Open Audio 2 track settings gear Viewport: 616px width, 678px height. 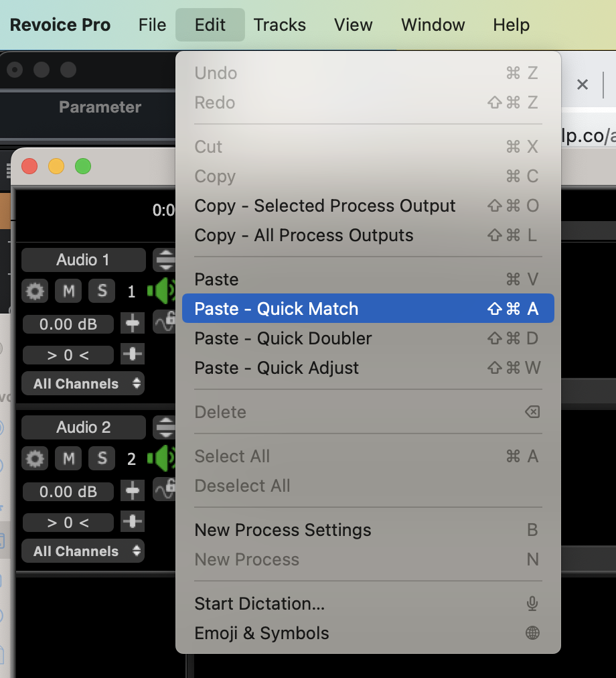(35, 458)
